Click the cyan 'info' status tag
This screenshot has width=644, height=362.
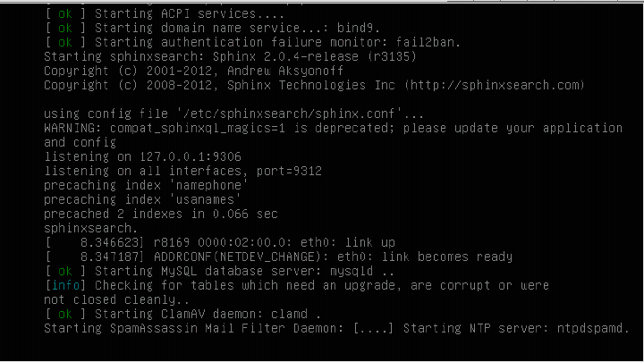point(65,285)
